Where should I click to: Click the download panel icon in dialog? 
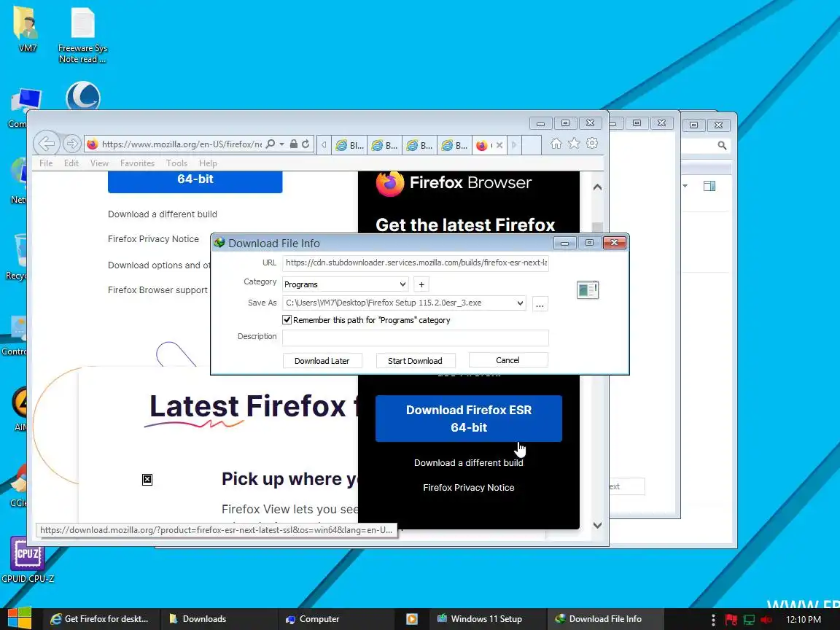(588, 289)
